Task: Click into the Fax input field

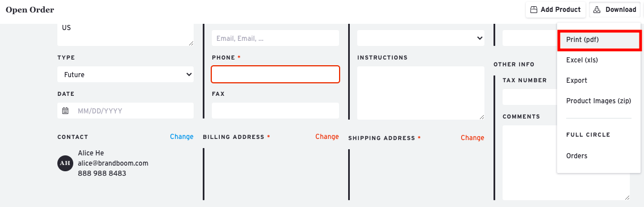Action: pyautogui.click(x=275, y=111)
